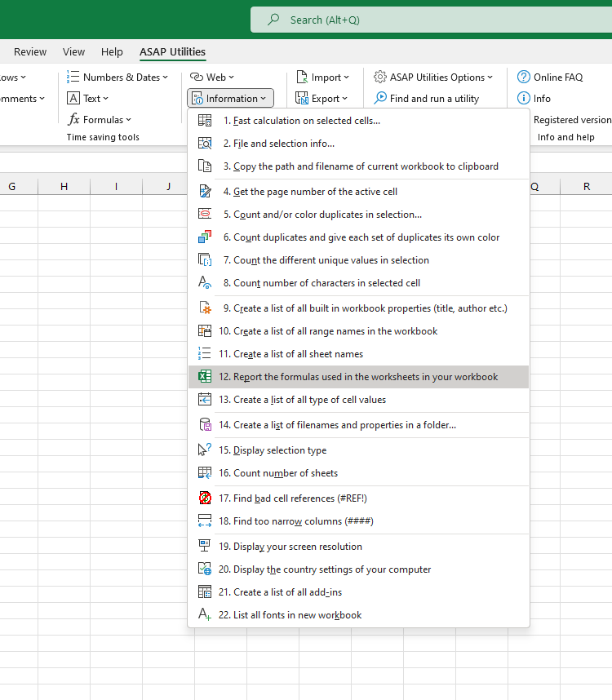This screenshot has width=612, height=700.
Task: Click the Count different unique values icon
Action: pos(205,259)
